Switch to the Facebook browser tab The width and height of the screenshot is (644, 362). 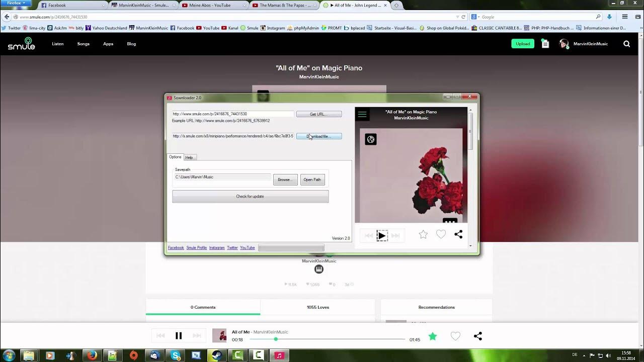tap(73, 5)
